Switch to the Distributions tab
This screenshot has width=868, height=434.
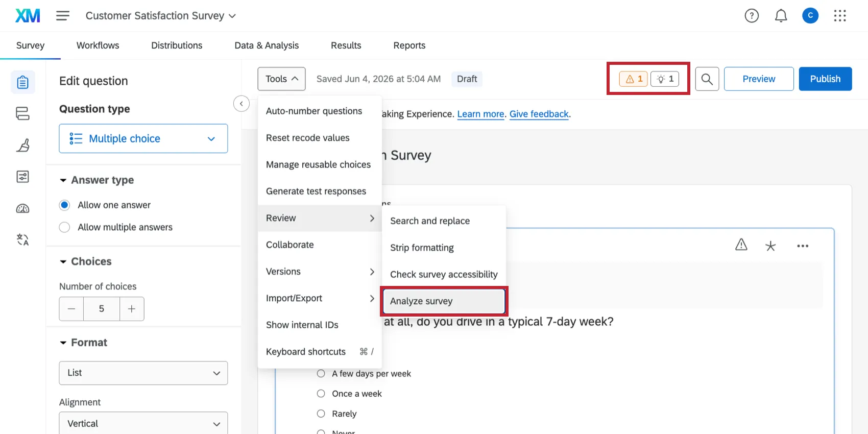click(x=177, y=45)
